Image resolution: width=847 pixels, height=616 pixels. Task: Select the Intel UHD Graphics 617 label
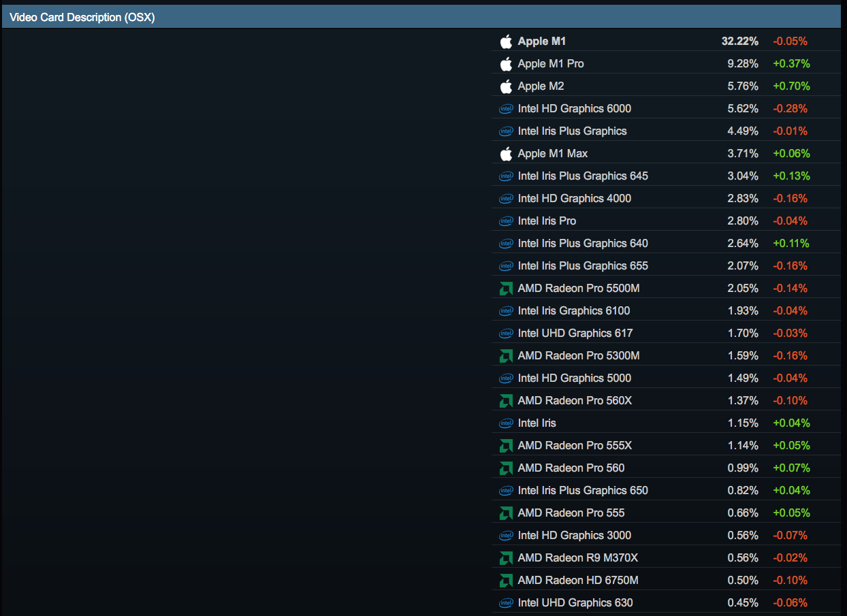click(575, 334)
